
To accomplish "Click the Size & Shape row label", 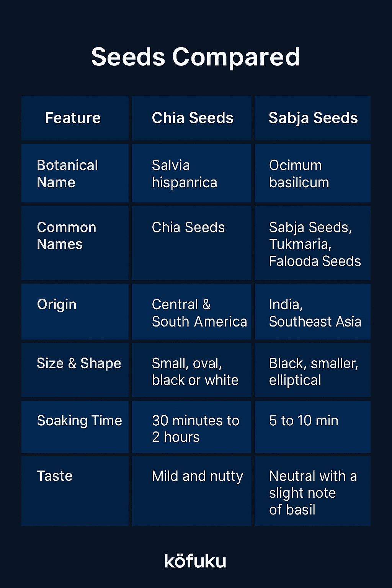I will coord(75,370).
